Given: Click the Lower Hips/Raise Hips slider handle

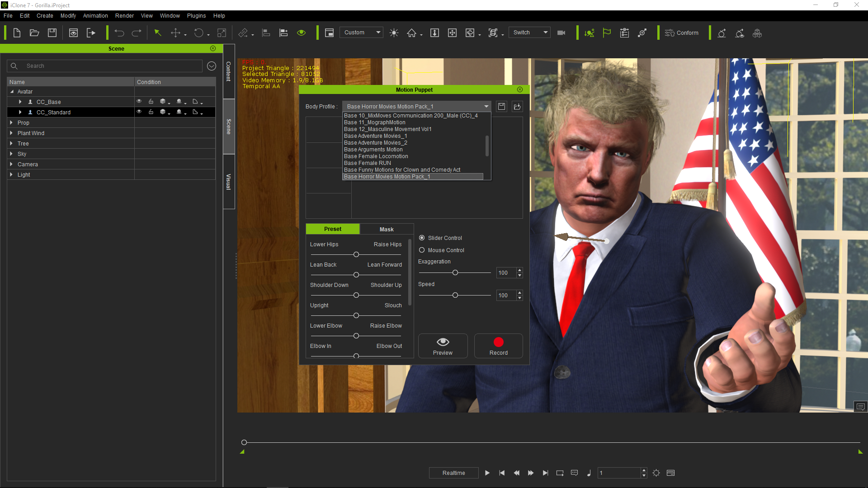Looking at the screenshot, I should pyautogui.click(x=356, y=254).
